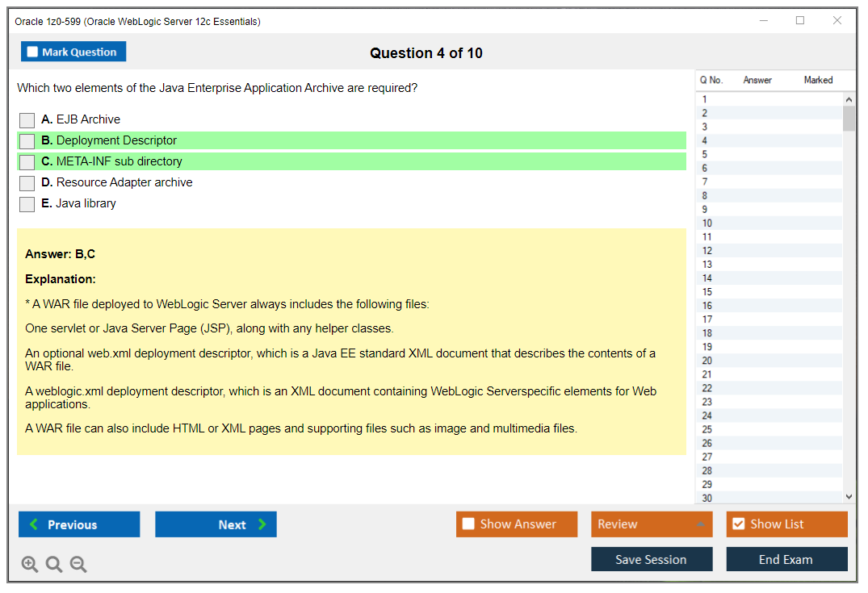The height and width of the screenshot is (593, 868).
Task: Check answer option A, EJB Archive
Action: coord(27,119)
